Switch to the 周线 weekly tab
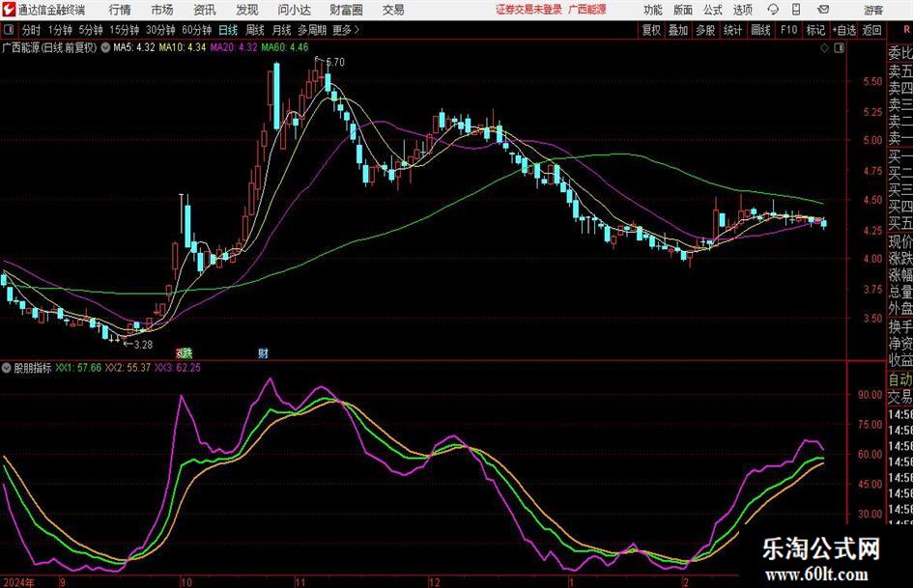This screenshot has width=913, height=588. tap(255, 30)
